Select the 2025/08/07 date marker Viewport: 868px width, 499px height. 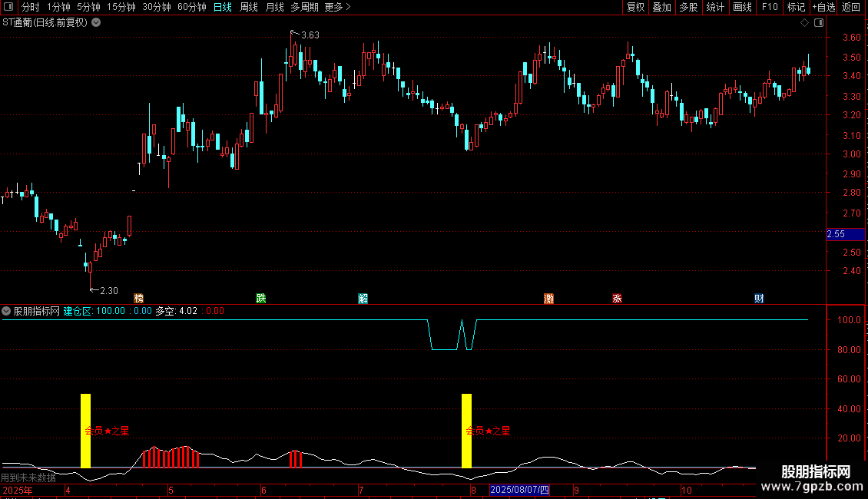coord(519,490)
